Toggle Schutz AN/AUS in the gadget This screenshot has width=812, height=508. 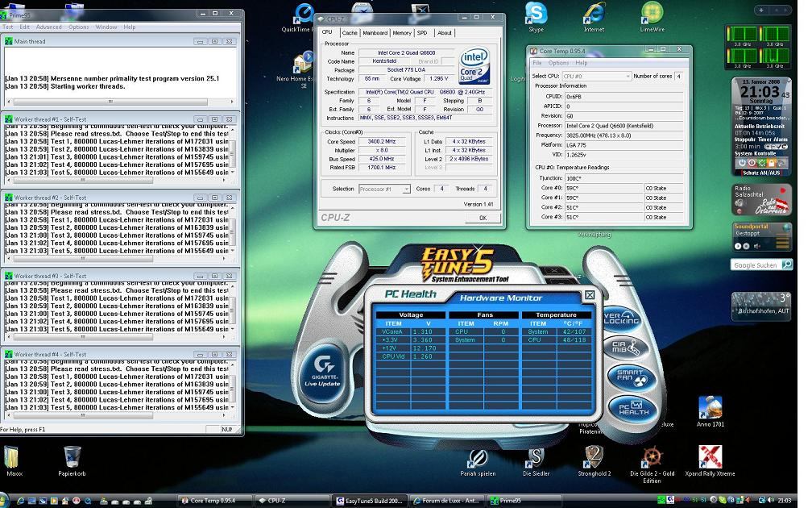(x=762, y=173)
